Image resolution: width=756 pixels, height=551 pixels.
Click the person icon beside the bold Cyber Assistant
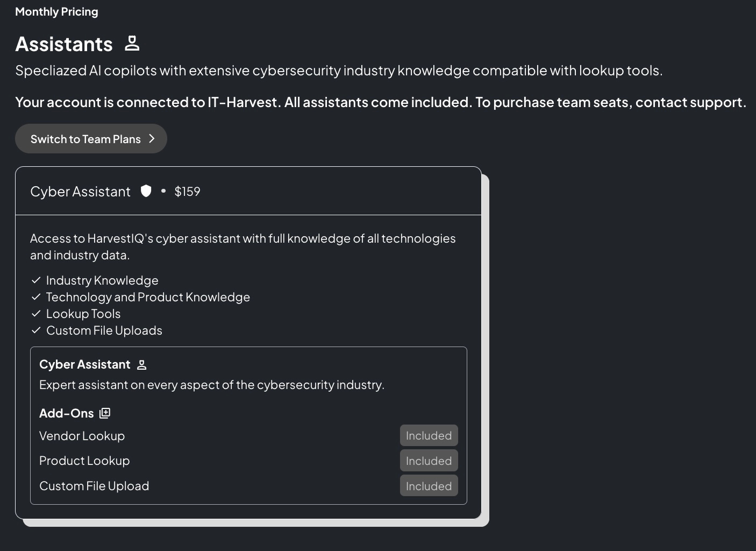(142, 365)
